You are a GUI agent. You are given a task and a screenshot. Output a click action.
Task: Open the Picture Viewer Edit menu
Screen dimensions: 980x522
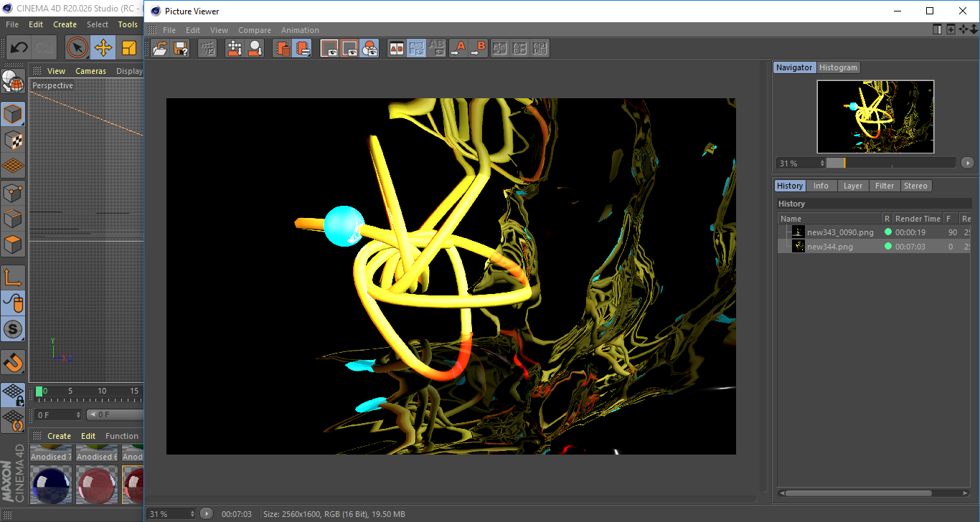[x=193, y=30]
